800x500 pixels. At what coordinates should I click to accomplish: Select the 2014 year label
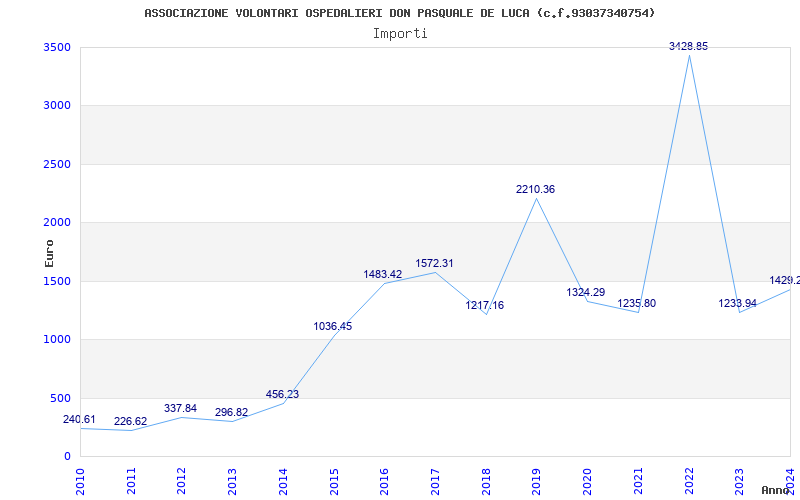pos(283,481)
